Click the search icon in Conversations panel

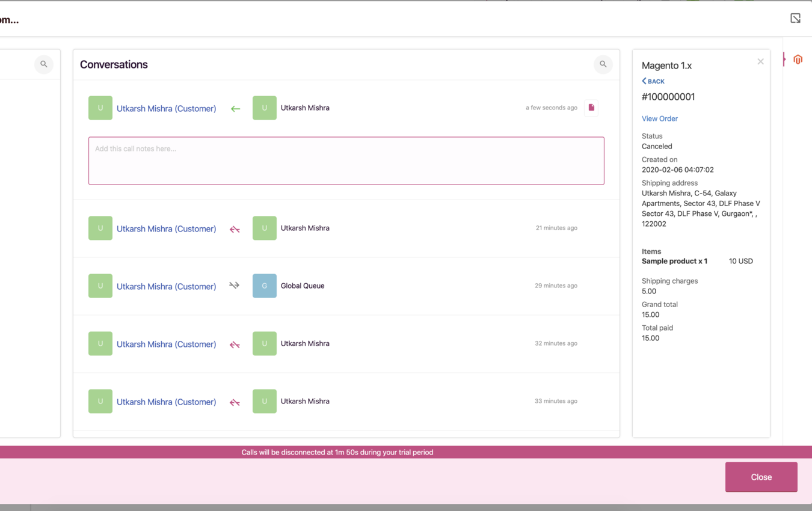(603, 64)
